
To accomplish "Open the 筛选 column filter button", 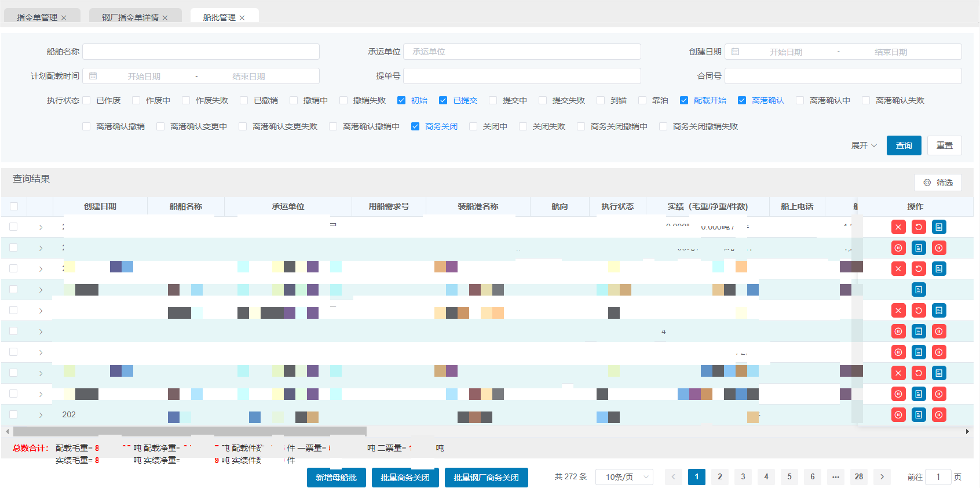I will point(938,183).
